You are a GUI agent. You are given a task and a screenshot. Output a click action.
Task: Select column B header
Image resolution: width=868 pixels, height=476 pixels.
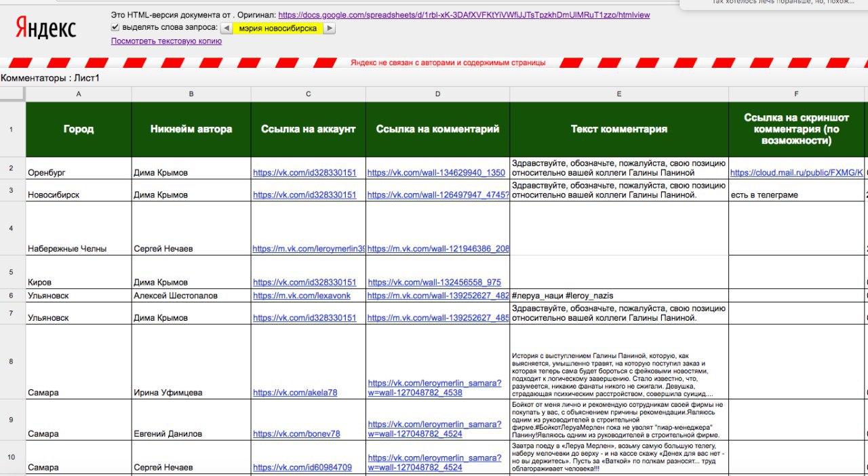pyautogui.click(x=191, y=94)
